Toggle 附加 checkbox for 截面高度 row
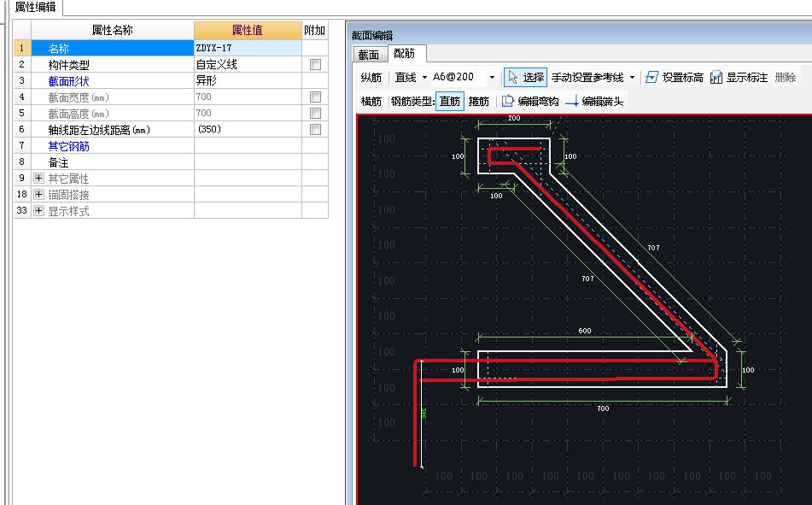Image resolution: width=812 pixels, height=505 pixels. tap(315, 113)
